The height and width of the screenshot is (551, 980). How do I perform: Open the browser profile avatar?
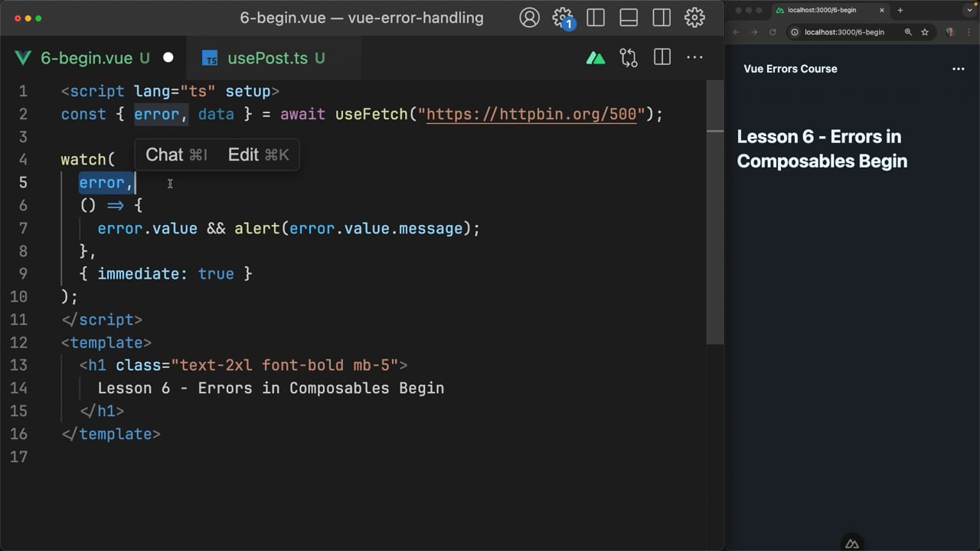click(x=950, y=32)
